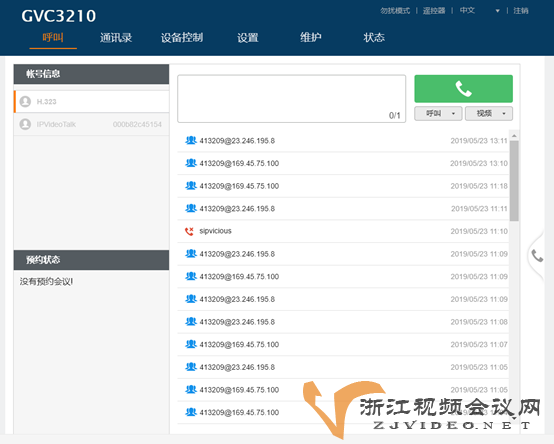554x444 pixels.
Task: Click the conference icon on the 11:07 entry
Action: (191, 344)
